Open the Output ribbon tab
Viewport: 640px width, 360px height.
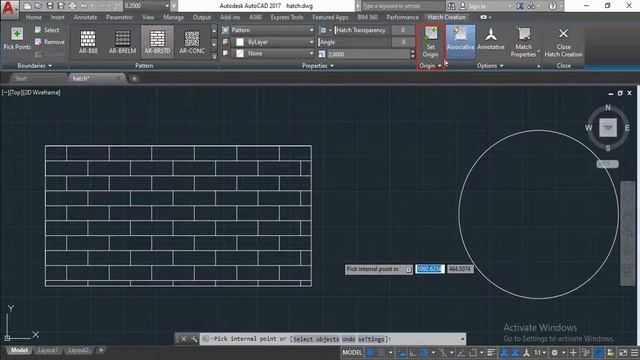click(x=202, y=17)
